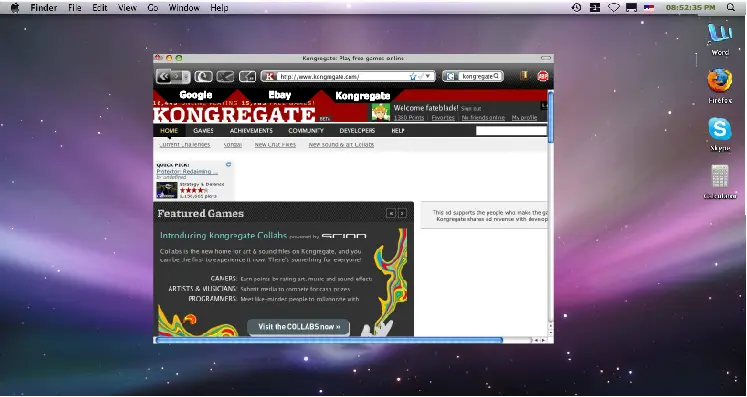Open HELP in Kongregate navigation bar

point(398,131)
